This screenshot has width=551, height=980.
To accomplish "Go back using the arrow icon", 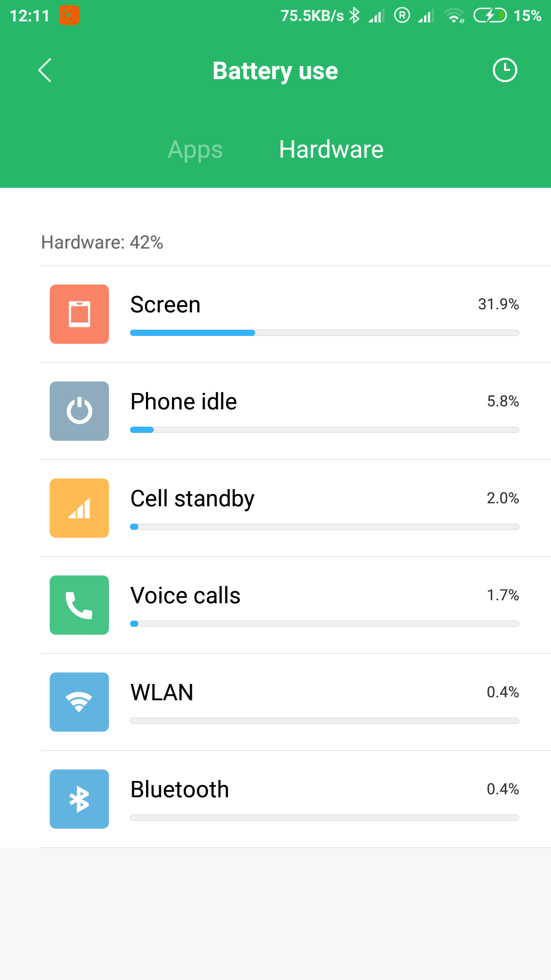I will point(45,70).
